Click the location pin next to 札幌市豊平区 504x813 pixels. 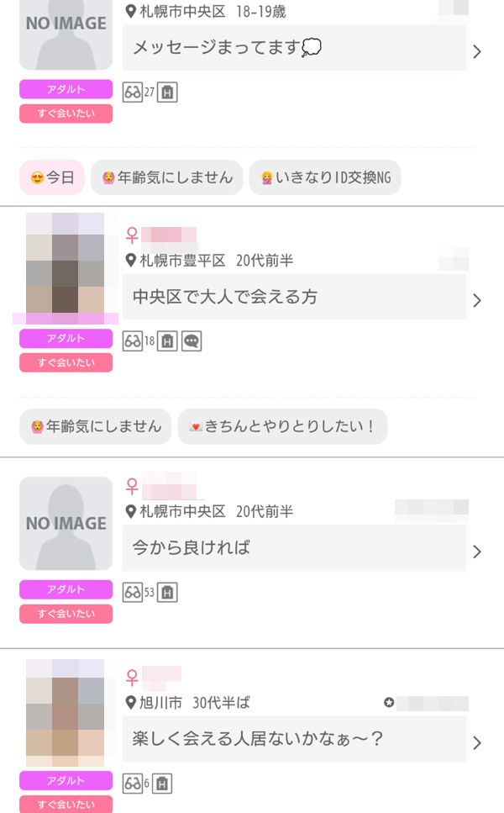tap(130, 261)
